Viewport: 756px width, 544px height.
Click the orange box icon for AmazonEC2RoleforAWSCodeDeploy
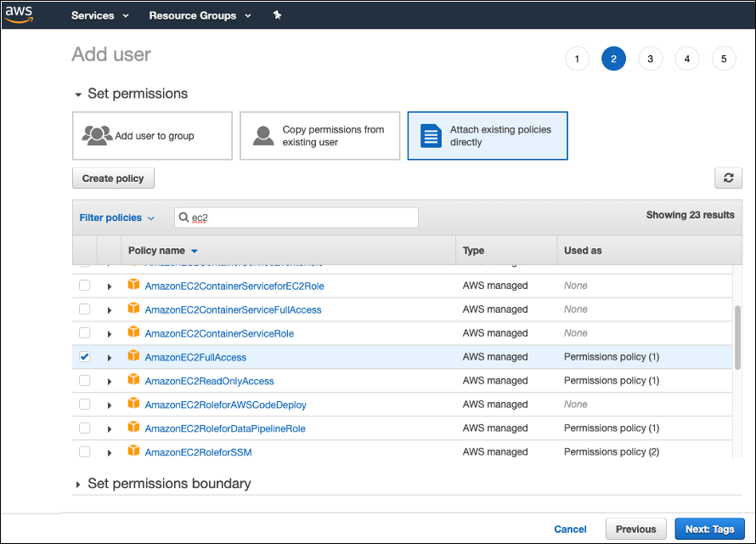(133, 403)
